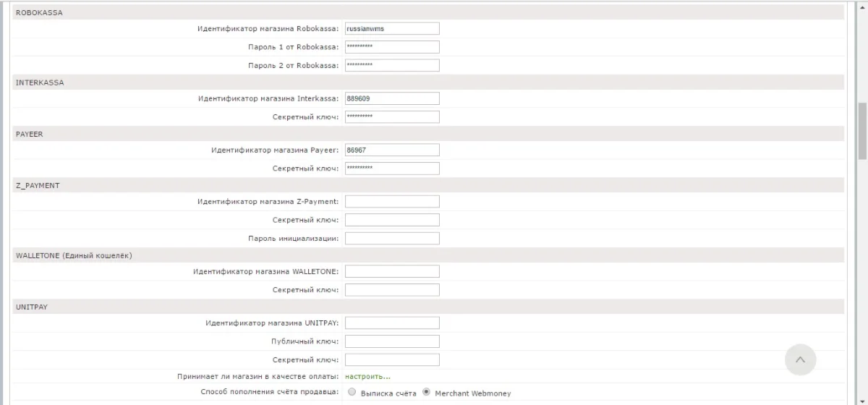868x405 pixels.
Task: Click the WALLETONE Секретный ключ field
Action: (392, 289)
